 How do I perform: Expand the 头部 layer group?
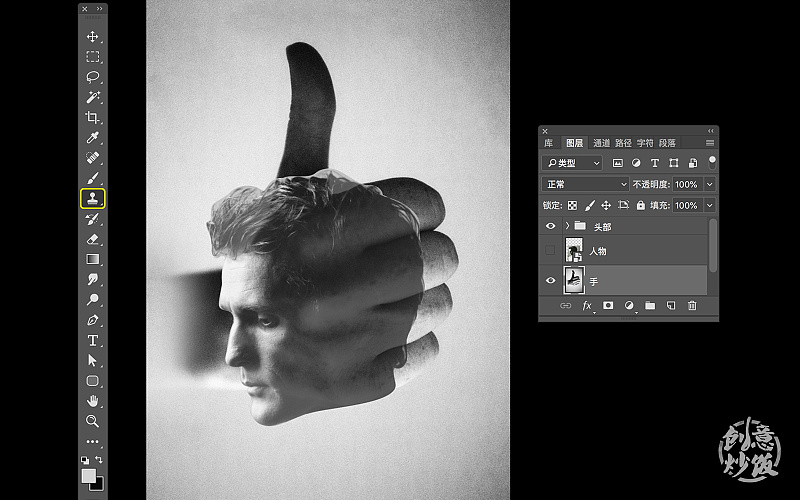(567, 227)
